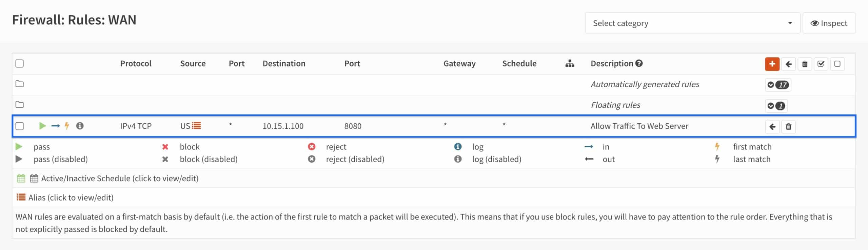Image resolution: width=868 pixels, height=250 pixels.
Task: Click the Description help question icon
Action: (x=639, y=63)
